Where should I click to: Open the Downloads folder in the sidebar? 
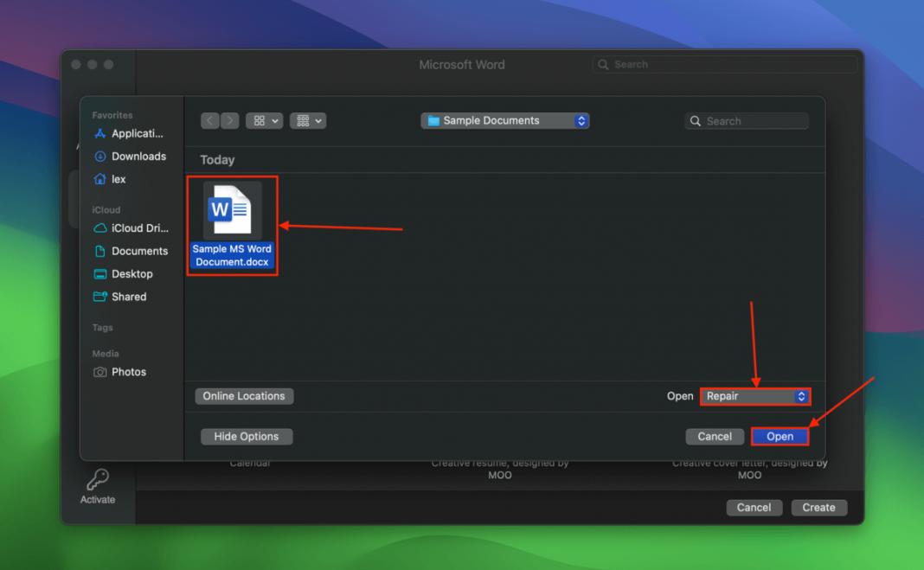coord(138,156)
